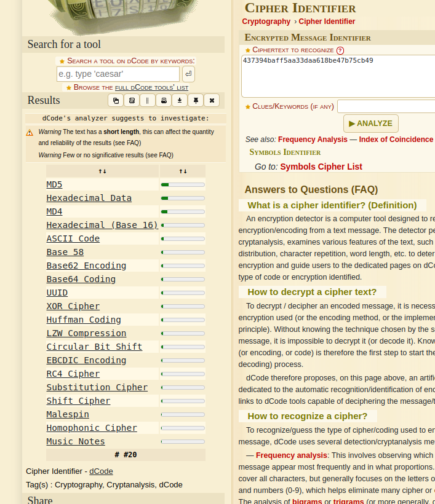
Task: Click the Cryptography breadcrumb link
Action: (x=266, y=22)
